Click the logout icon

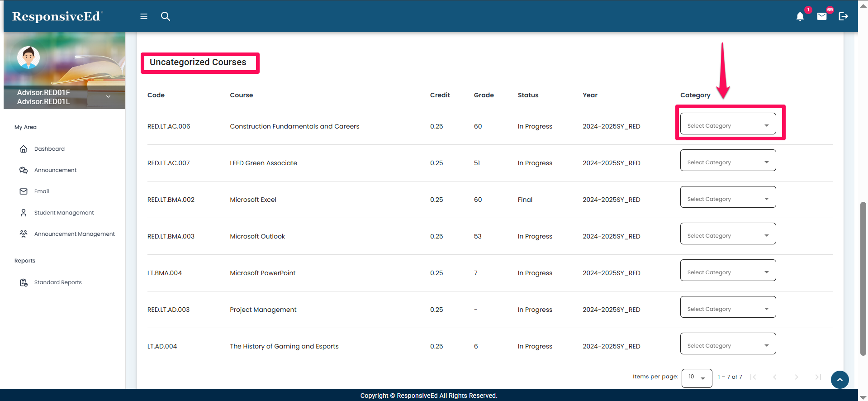coord(843,16)
